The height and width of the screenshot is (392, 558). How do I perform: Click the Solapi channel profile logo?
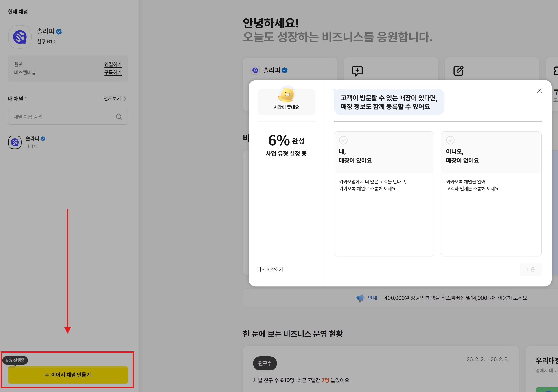20,37
